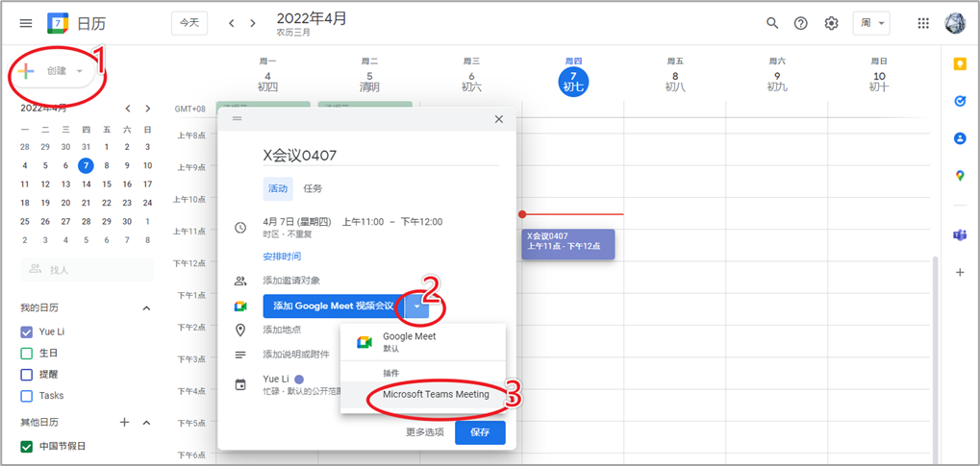
Task: Open Google Maps side panel icon
Action: (x=959, y=176)
